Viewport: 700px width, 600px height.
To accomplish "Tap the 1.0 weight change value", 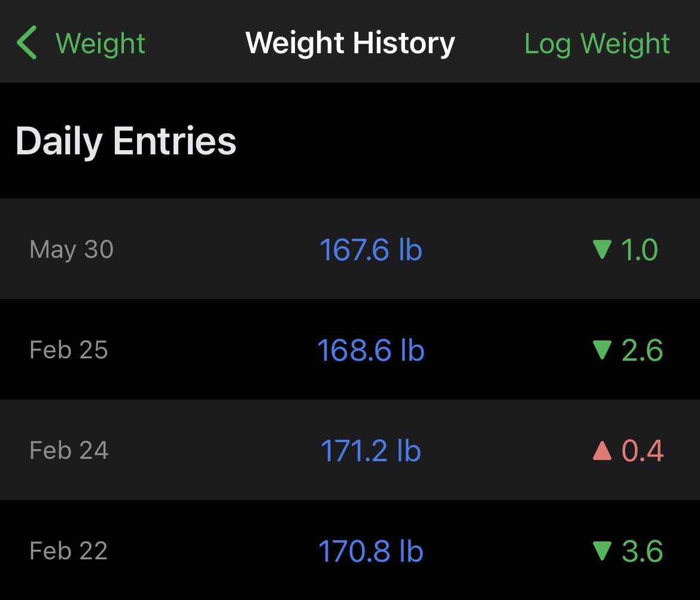I will [640, 249].
